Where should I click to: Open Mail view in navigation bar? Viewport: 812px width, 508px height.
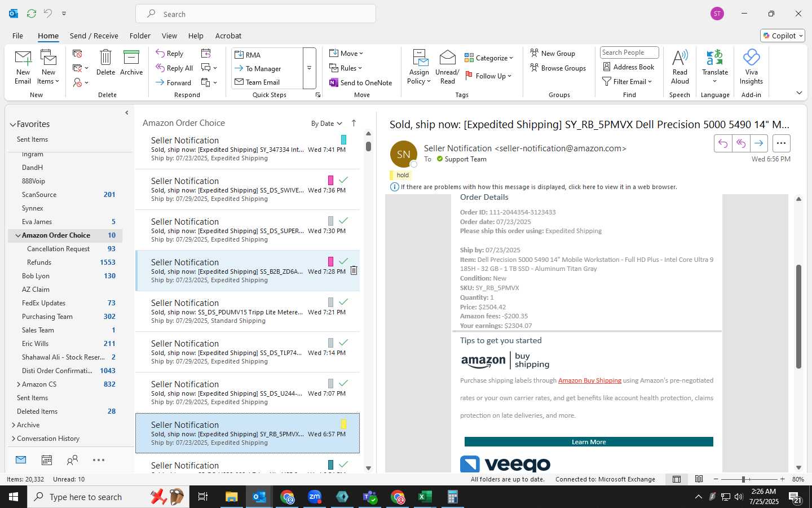point(21,460)
